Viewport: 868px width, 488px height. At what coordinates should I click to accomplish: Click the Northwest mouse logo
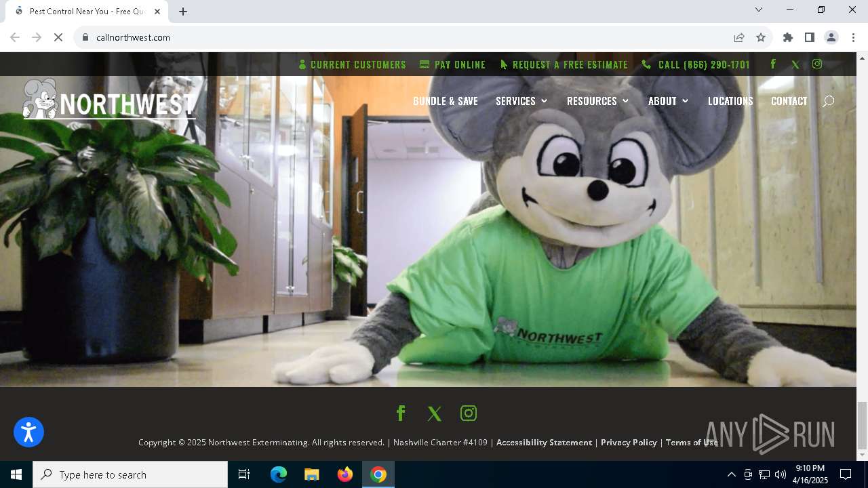click(108, 100)
